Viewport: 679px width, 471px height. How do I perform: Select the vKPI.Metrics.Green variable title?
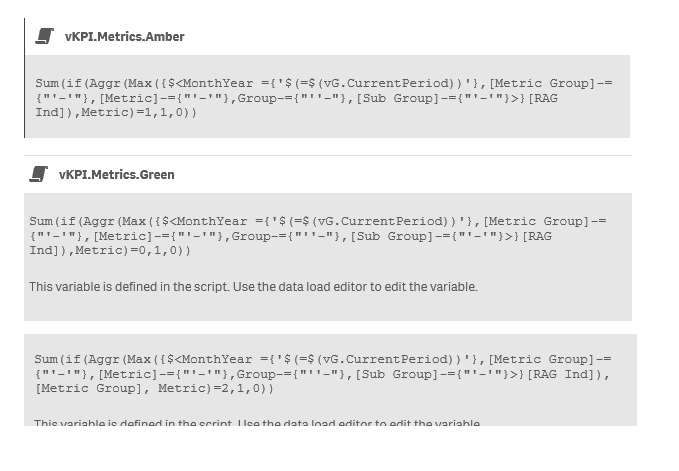[x=116, y=175]
